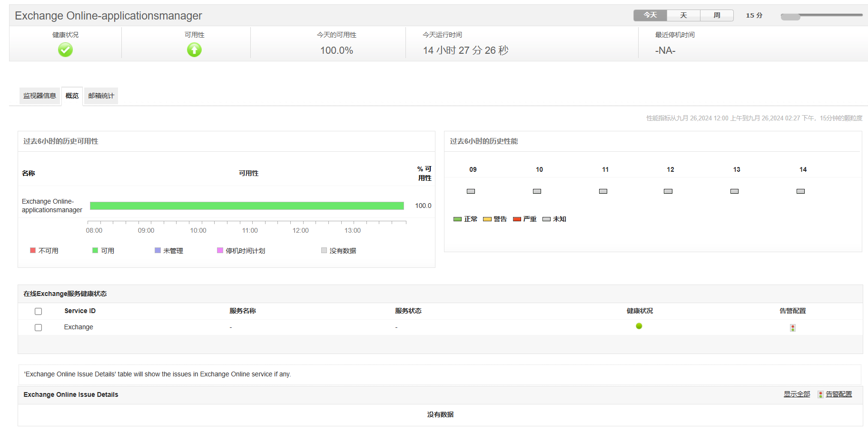Viewport: 868px width, 433px height.
Task: Open alarm config icon in Exchange row
Action: (793, 328)
